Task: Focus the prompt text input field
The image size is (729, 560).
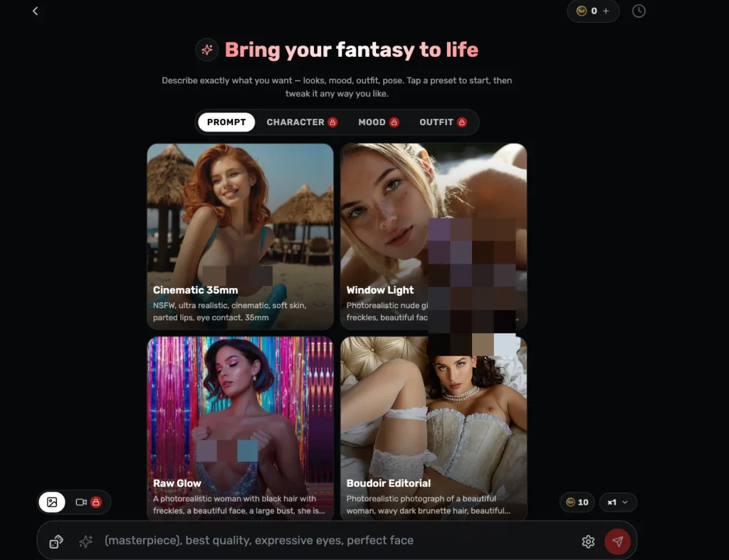Action: pos(337,541)
